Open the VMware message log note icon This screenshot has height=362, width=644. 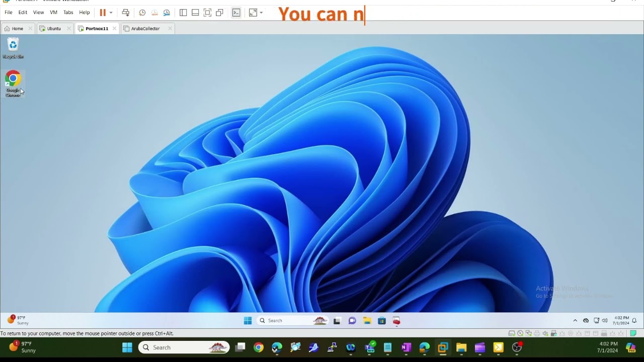633,333
